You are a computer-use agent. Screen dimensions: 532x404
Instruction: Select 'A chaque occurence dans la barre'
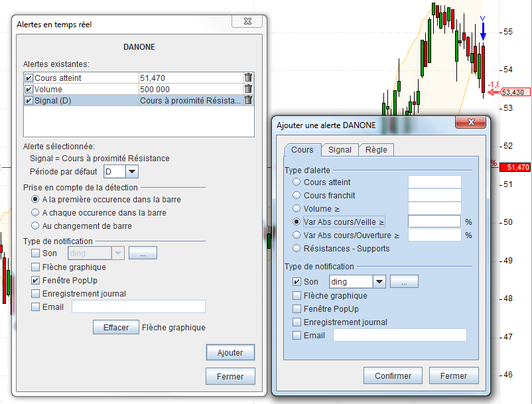pos(35,212)
